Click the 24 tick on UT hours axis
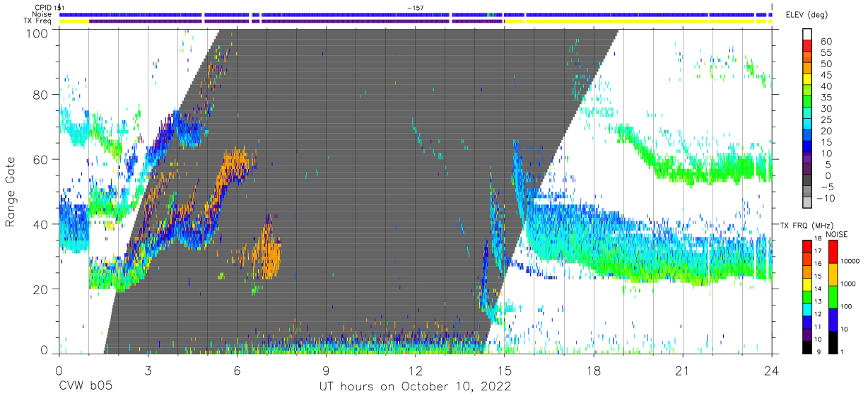Screen dimensions: 868x401 [771, 371]
